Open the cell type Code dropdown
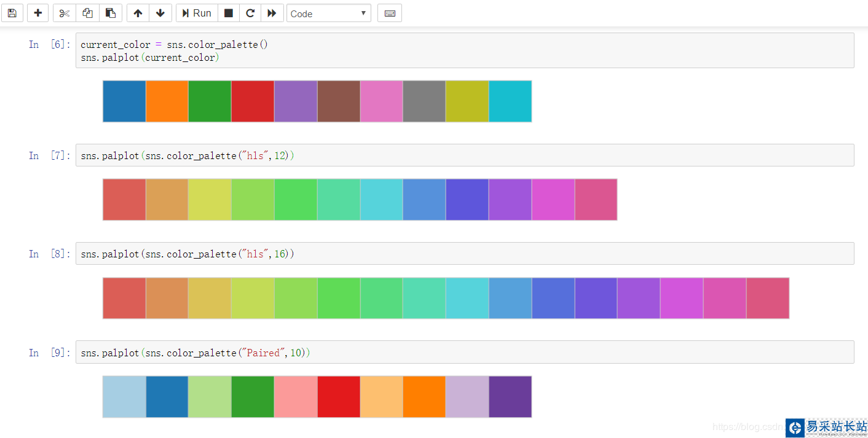The height and width of the screenshot is (438, 868). pos(328,14)
